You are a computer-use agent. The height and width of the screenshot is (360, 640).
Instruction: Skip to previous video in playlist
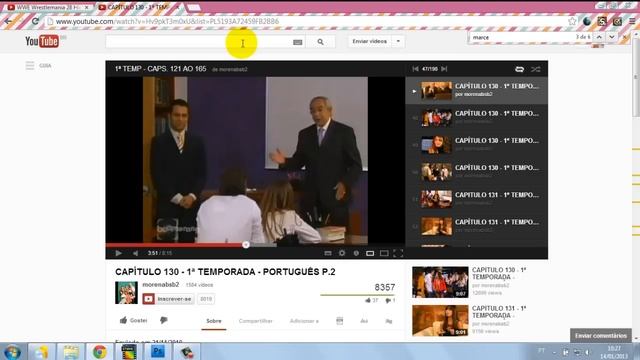tap(415, 69)
